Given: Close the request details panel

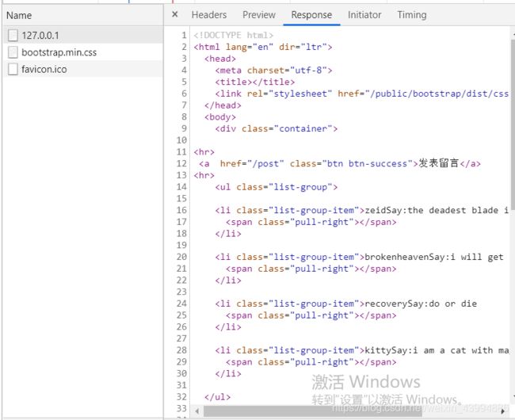Looking at the screenshot, I should [175, 14].
